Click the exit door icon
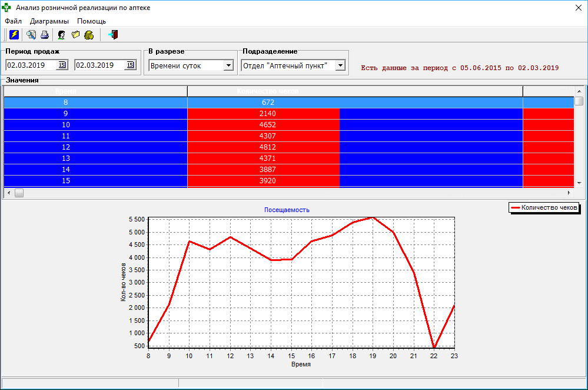Viewport: 588px width, 390px height. (x=113, y=35)
